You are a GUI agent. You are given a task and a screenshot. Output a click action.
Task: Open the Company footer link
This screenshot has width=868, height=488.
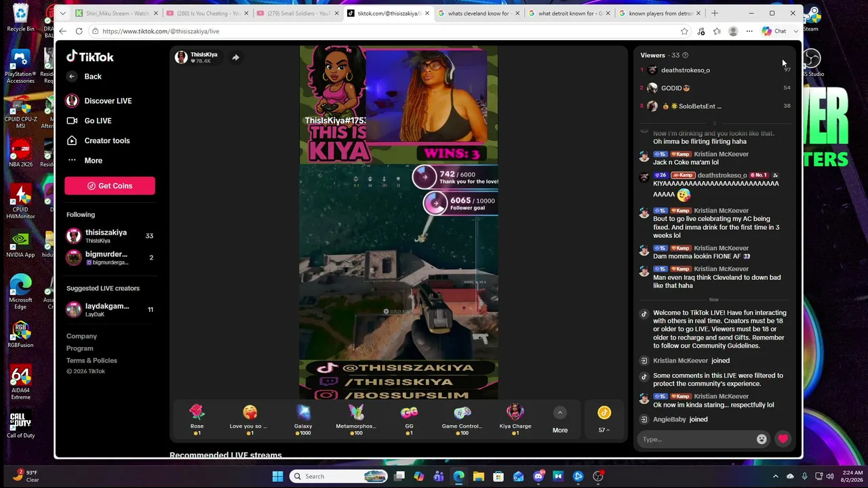(81, 336)
